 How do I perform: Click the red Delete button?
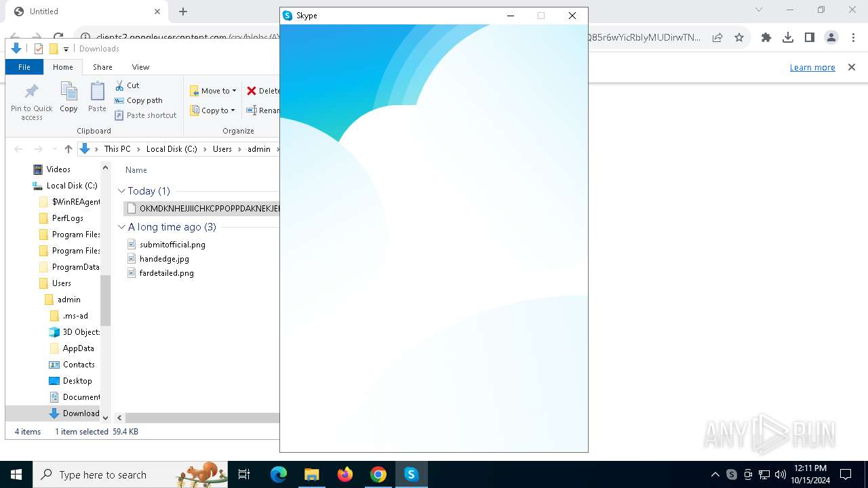(x=263, y=91)
